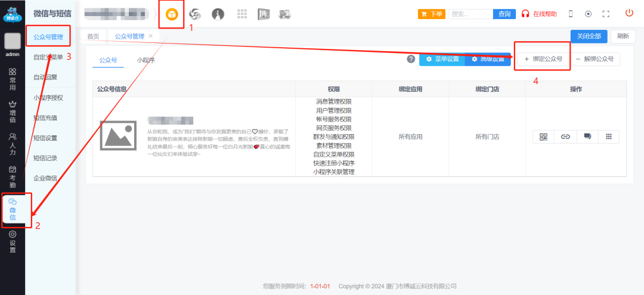Switch to the 小程序 sub-tab
Image resolution: width=644 pixels, height=295 pixels.
[146, 60]
